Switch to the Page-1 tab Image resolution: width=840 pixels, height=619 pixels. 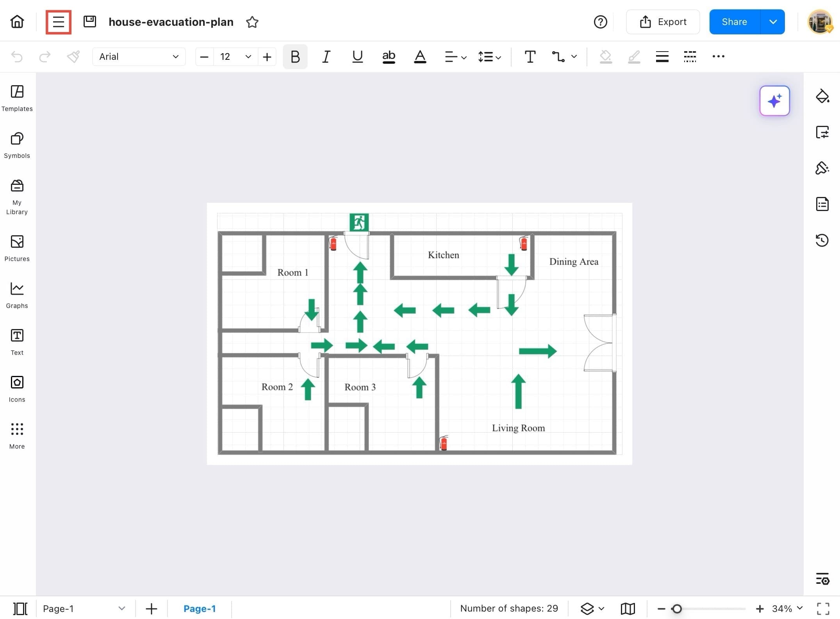click(199, 608)
